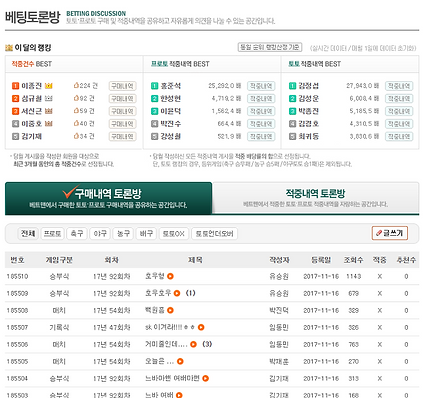Click 적중내역 button for the 4,719.2 배 row
This screenshot has width=427, height=398.
click(261, 99)
